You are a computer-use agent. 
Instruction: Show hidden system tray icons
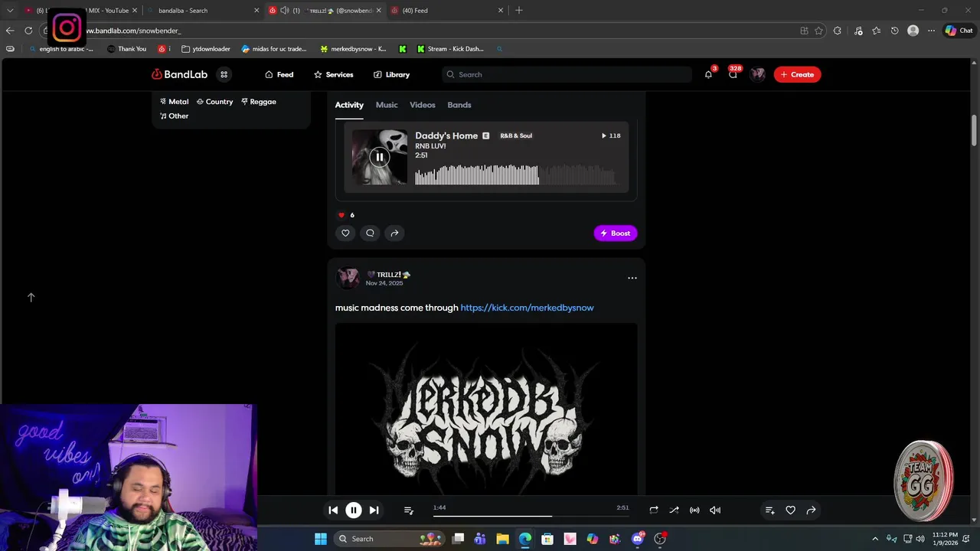875,539
